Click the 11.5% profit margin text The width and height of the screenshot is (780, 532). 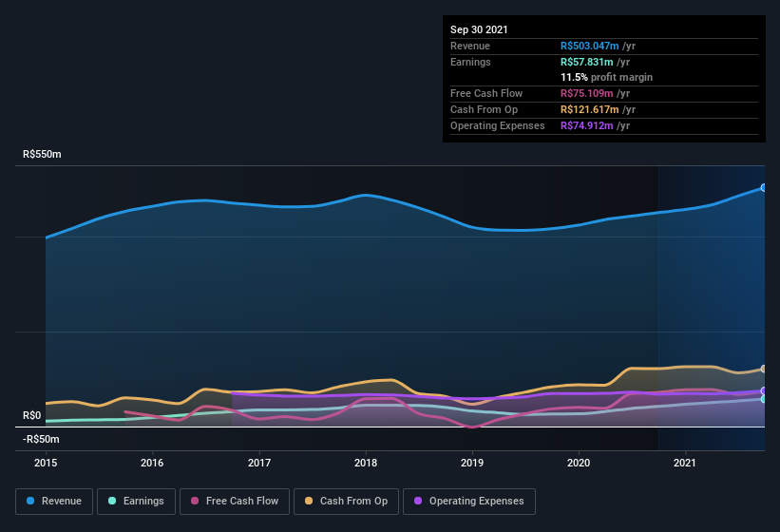tap(606, 78)
